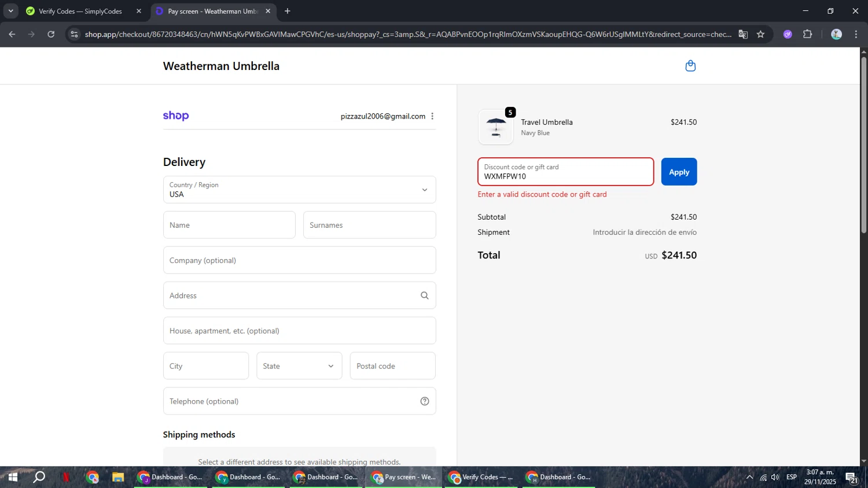Show hidden system tray icons

[749, 477]
